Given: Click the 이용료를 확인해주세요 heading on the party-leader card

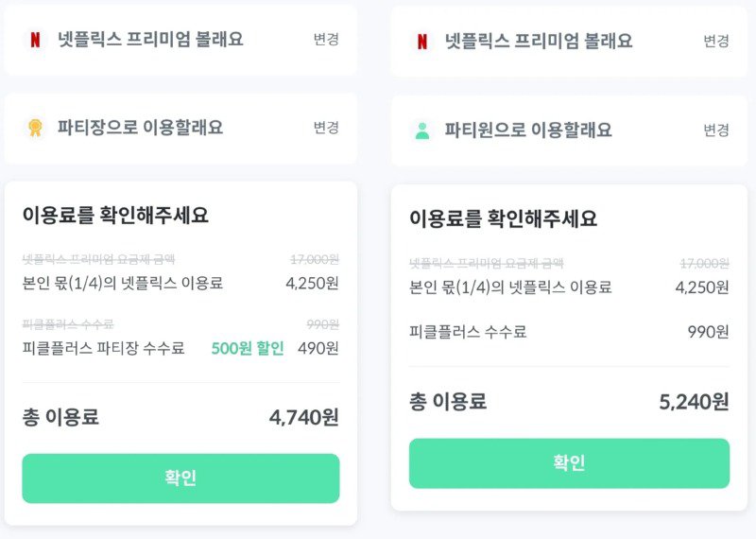Looking at the screenshot, I should click(x=115, y=216).
